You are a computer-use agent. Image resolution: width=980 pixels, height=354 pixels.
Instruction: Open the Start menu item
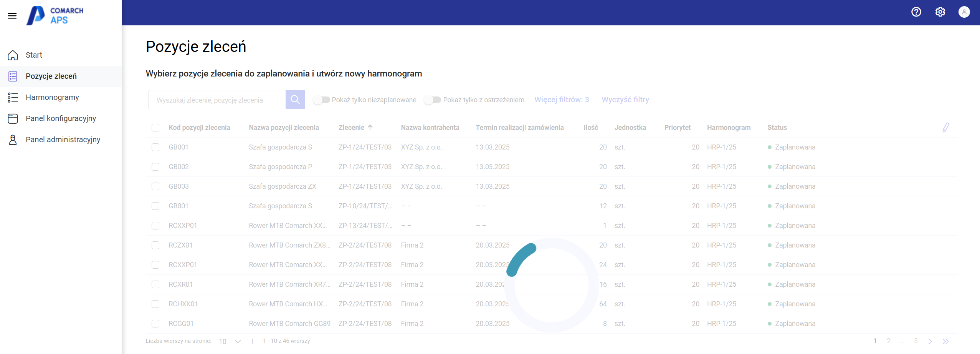[61, 55]
